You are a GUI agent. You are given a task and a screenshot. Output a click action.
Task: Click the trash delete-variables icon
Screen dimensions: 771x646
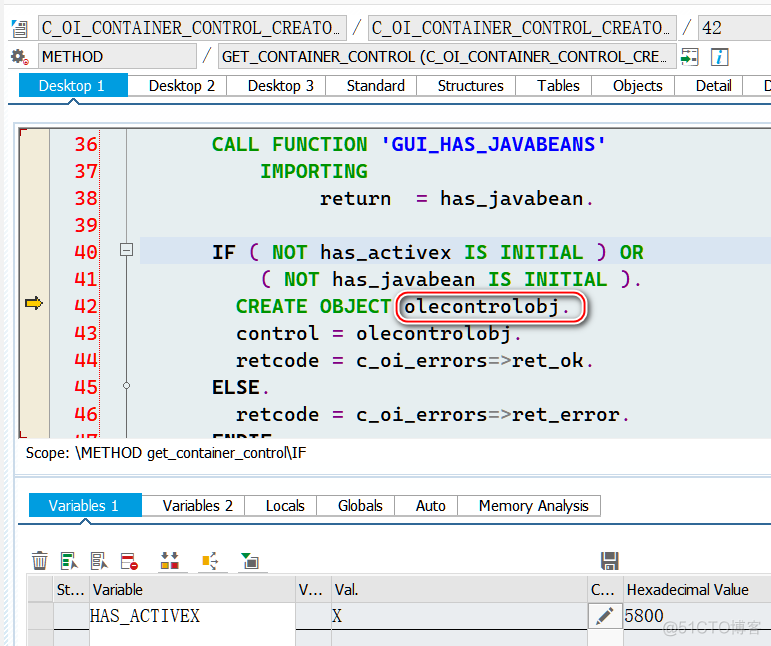coord(40,560)
